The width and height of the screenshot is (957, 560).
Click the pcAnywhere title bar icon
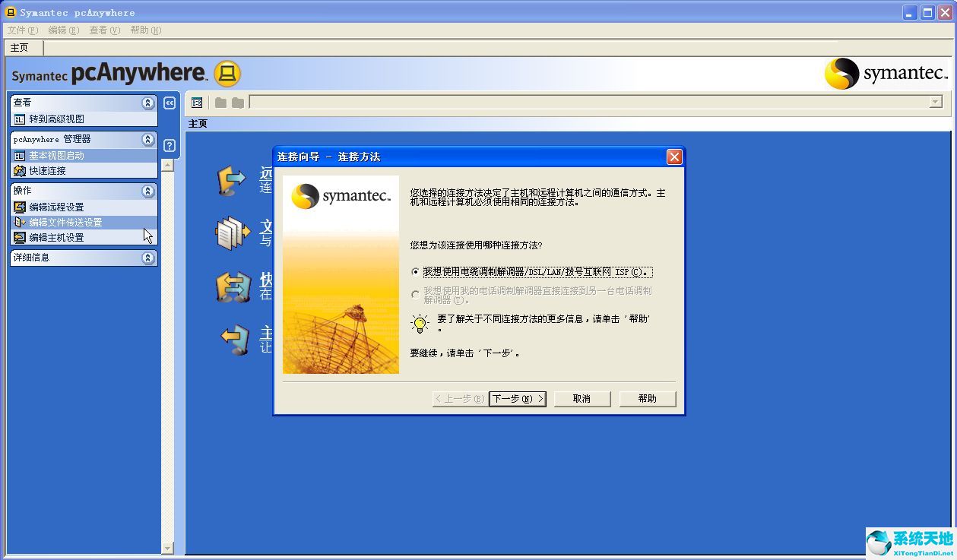coord(11,12)
